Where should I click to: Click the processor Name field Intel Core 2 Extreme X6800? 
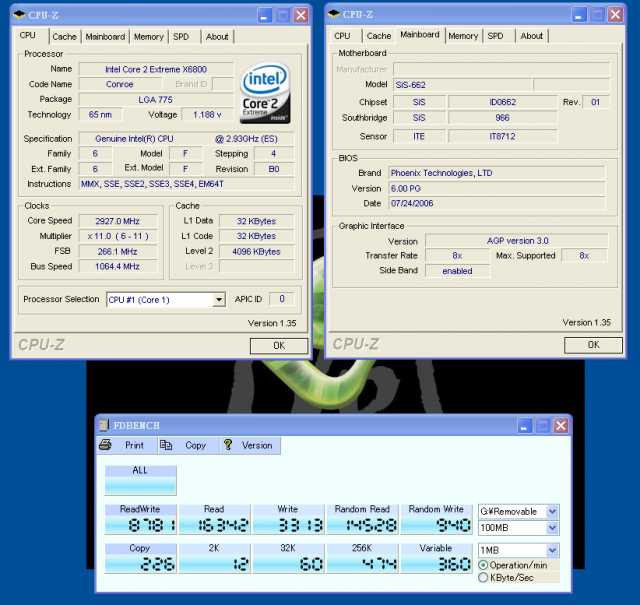click(156, 69)
